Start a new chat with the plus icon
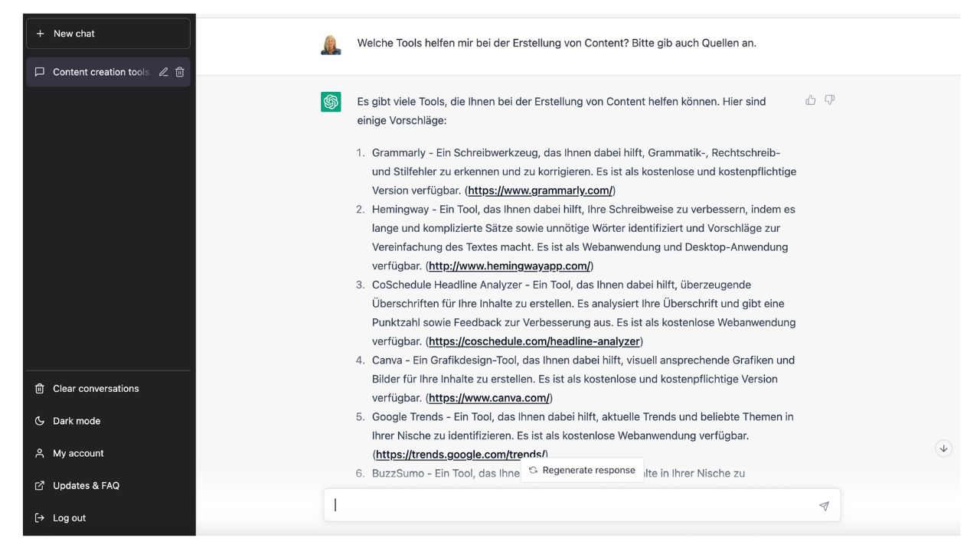 (x=39, y=33)
